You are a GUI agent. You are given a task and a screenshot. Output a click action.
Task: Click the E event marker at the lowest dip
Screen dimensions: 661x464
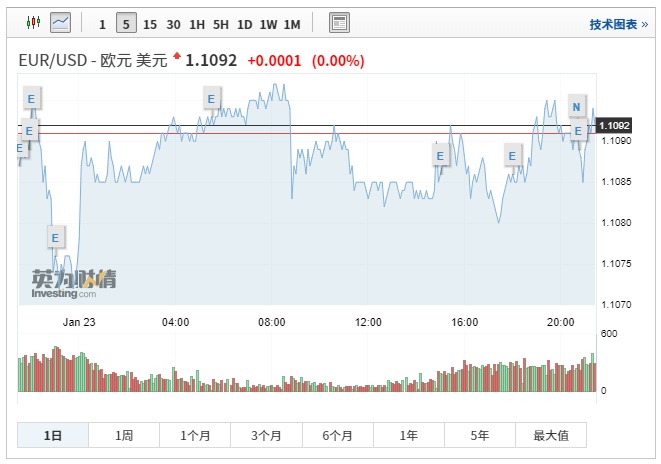pos(55,237)
